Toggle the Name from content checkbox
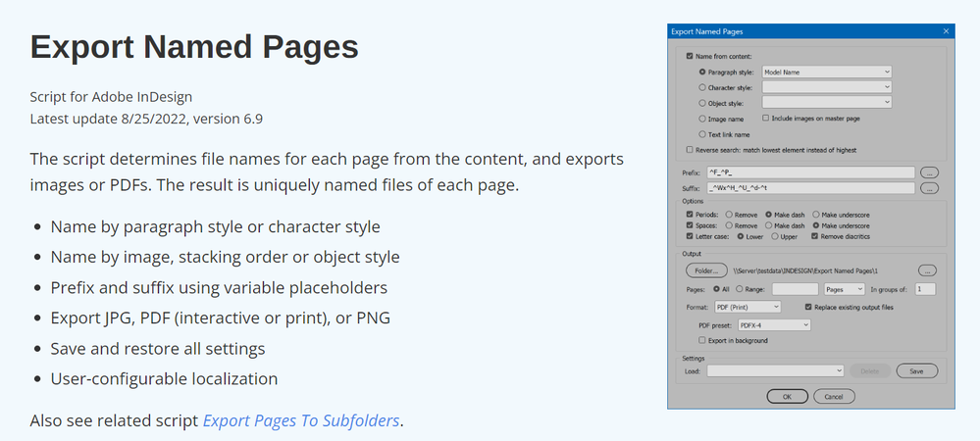 [x=690, y=56]
